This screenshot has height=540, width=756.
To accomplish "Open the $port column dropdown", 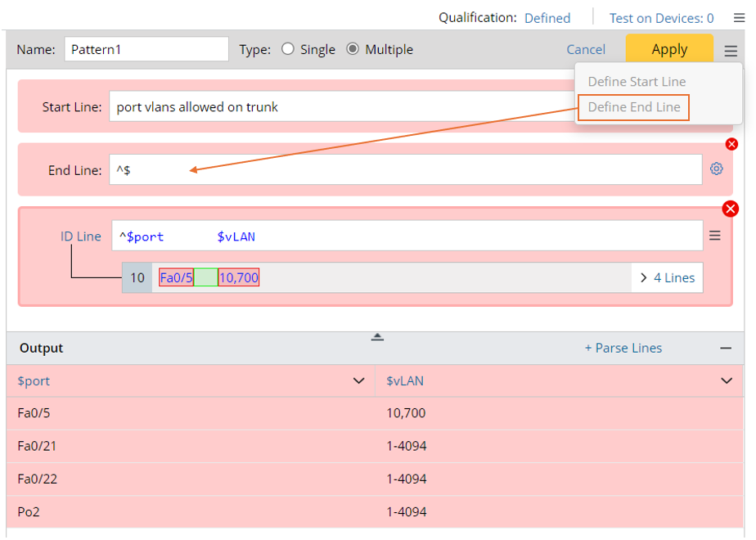I will (x=358, y=380).
